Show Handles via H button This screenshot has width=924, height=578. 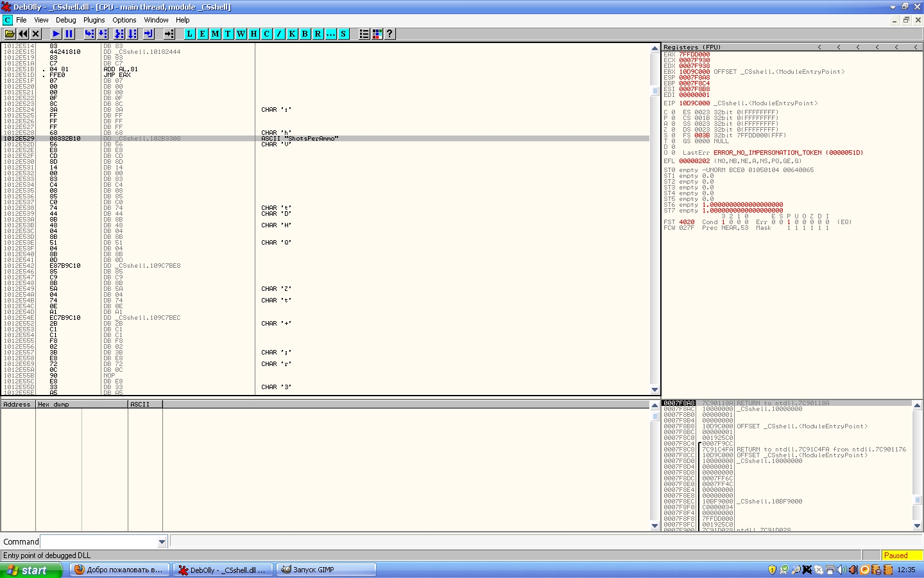tap(254, 34)
